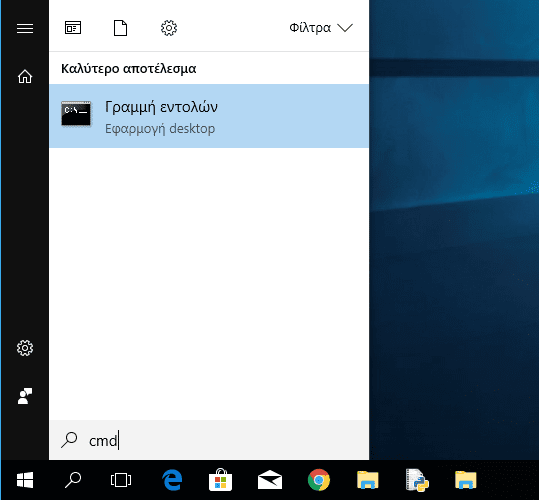Select the Command Prompt black console icon
This screenshot has height=500, width=539.
tap(76, 113)
